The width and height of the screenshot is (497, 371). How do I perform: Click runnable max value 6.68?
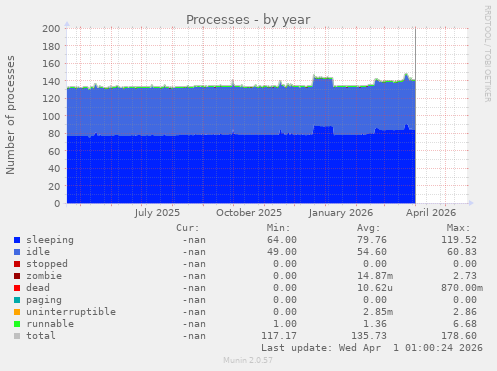pos(465,324)
